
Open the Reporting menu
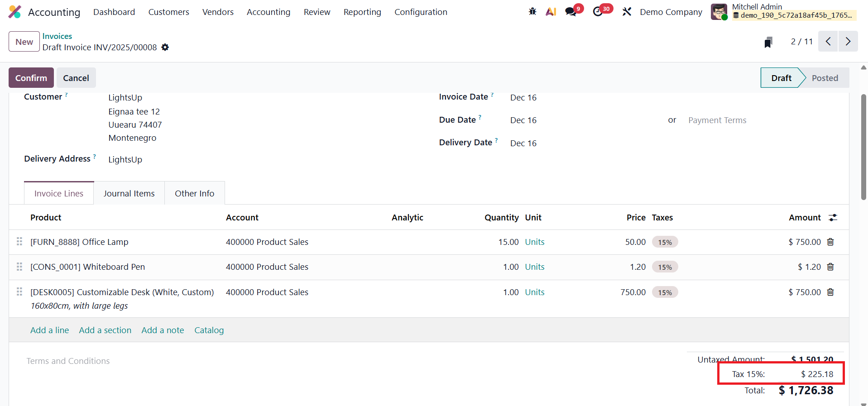[362, 12]
